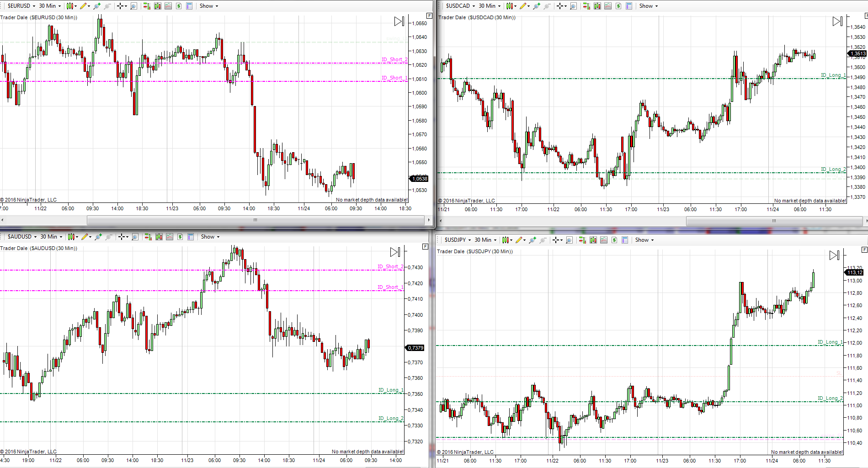Select the 1,0538 price marker on EURUSD
The height and width of the screenshot is (468, 868).
tap(419, 179)
